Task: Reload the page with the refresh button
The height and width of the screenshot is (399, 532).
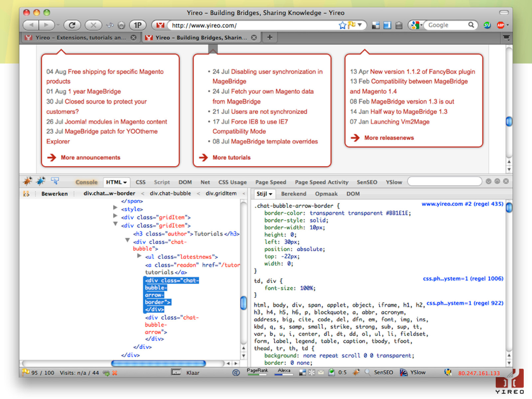Action: pos(72,25)
